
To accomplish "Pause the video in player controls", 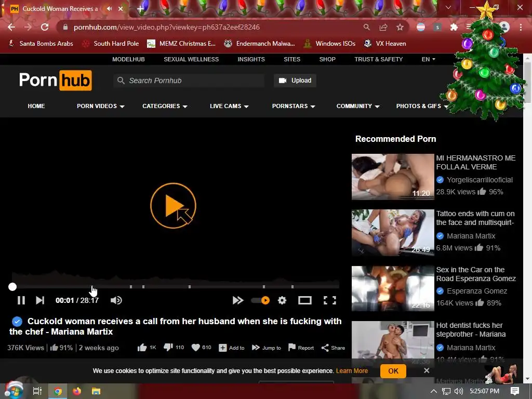I will [21, 300].
